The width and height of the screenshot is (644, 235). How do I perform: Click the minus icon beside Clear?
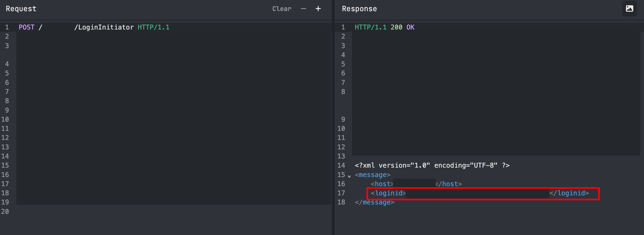click(303, 9)
